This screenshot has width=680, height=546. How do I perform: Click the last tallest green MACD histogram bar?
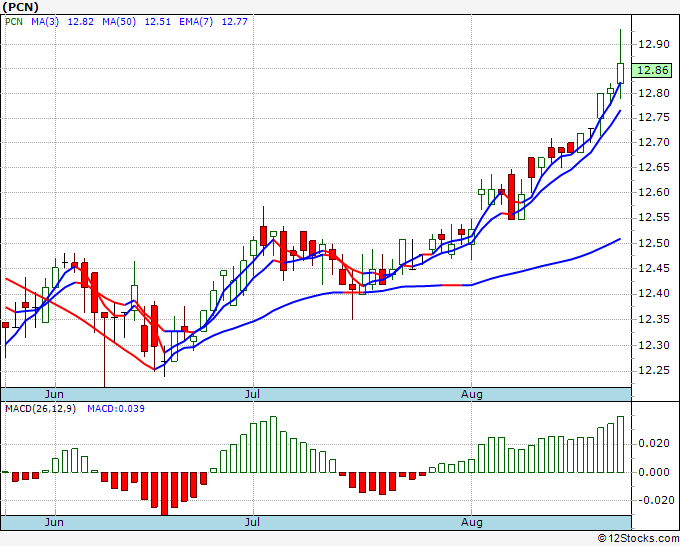coord(621,445)
